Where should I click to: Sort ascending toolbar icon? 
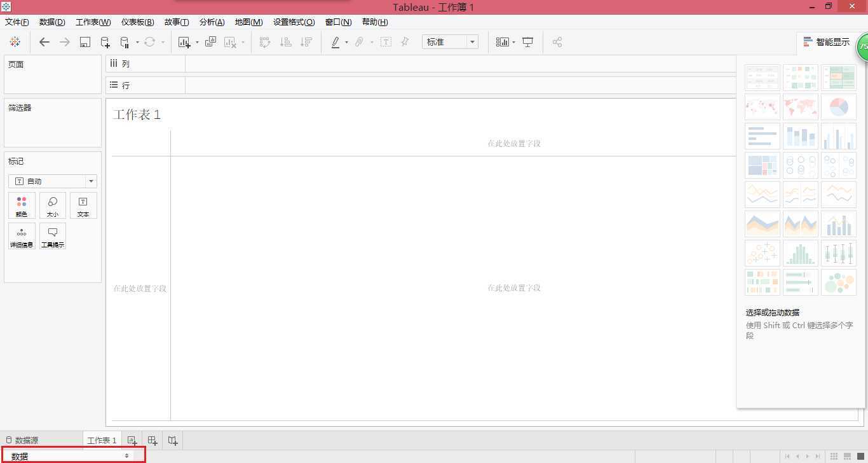pyautogui.click(x=286, y=42)
